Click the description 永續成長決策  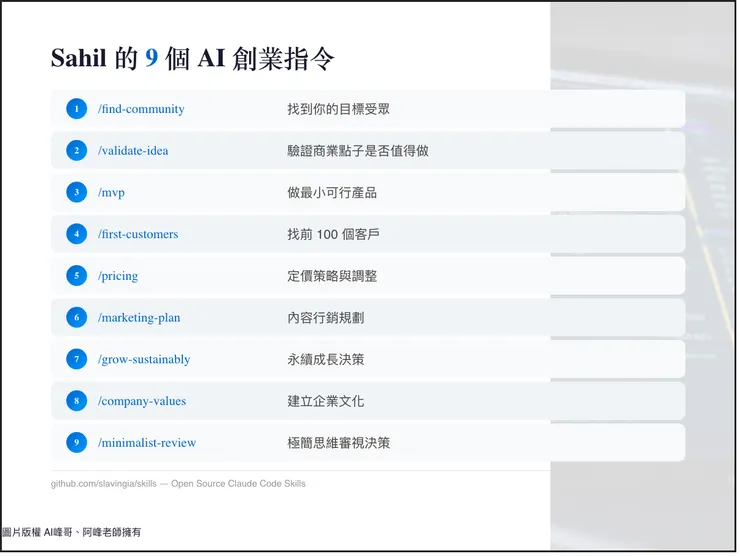[326, 359]
